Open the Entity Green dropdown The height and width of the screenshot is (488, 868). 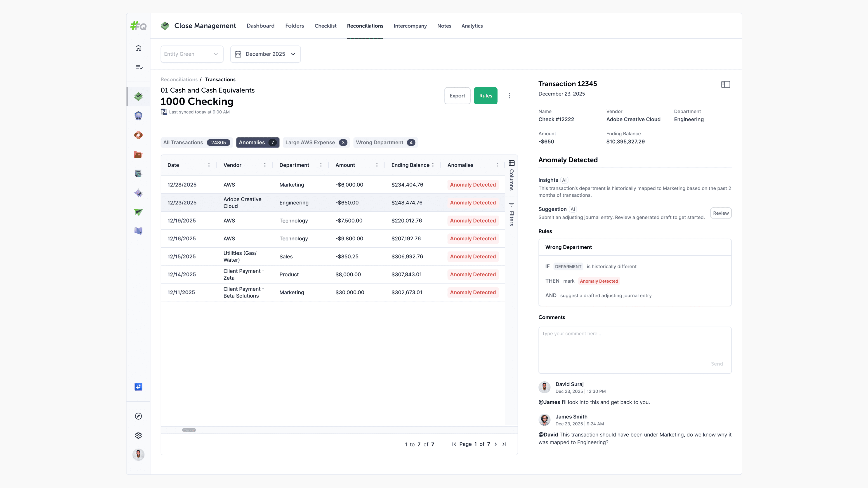click(191, 54)
